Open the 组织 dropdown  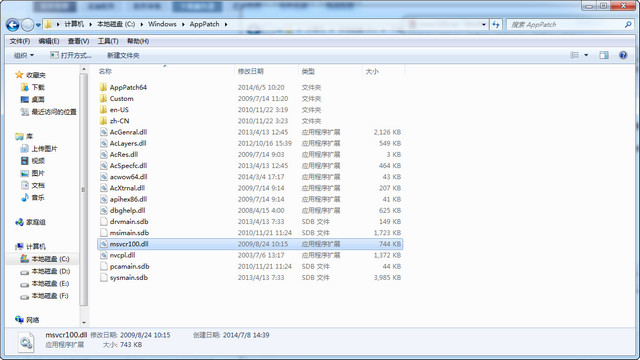(24, 56)
